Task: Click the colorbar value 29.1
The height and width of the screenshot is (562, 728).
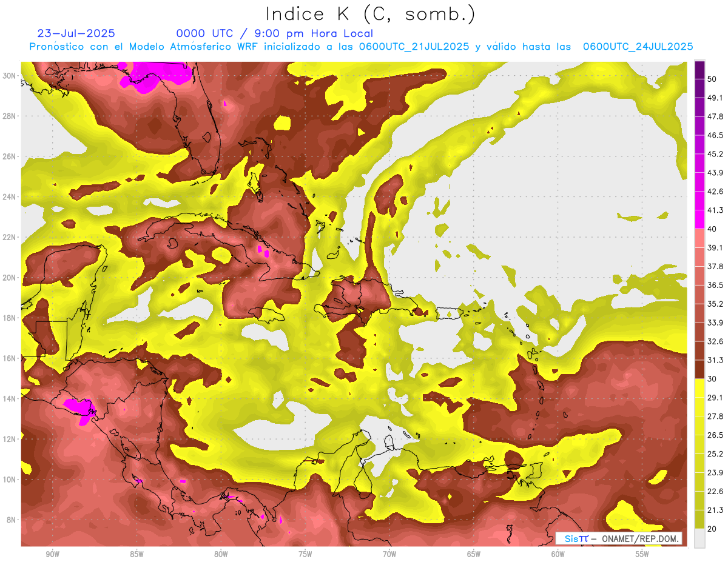Action: click(x=715, y=398)
